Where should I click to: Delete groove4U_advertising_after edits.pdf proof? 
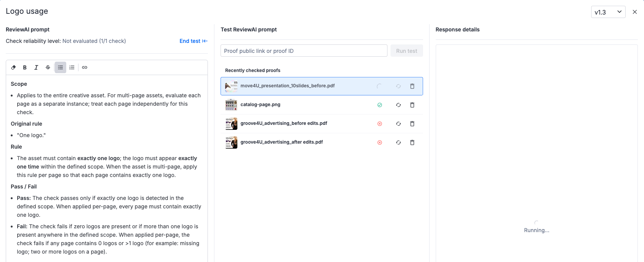coord(412,142)
